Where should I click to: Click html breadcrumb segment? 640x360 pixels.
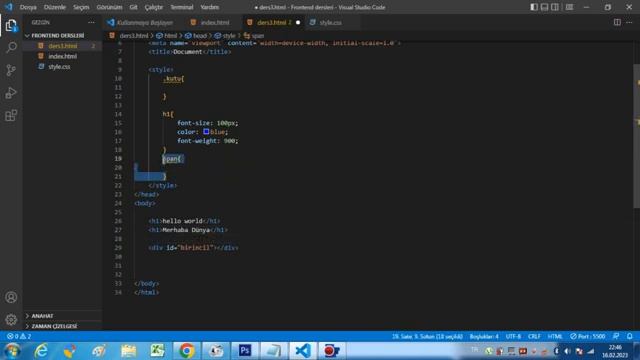point(167,36)
